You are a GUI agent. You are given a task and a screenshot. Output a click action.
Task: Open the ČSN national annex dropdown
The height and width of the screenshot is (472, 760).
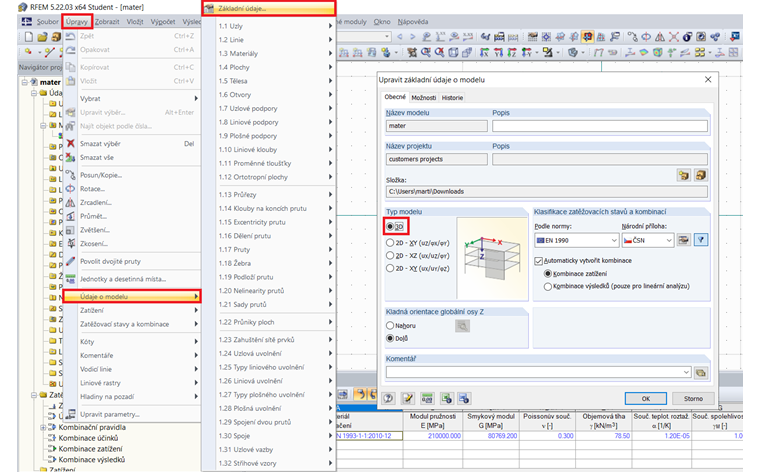coord(648,240)
